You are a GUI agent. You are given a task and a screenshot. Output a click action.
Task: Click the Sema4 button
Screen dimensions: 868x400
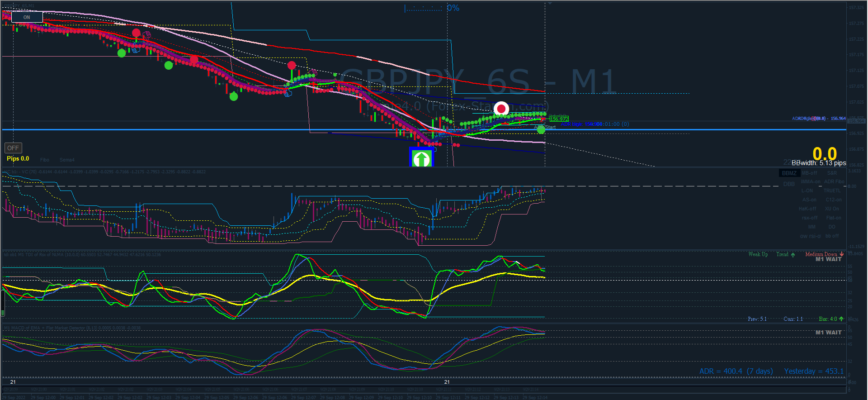pos(67,160)
